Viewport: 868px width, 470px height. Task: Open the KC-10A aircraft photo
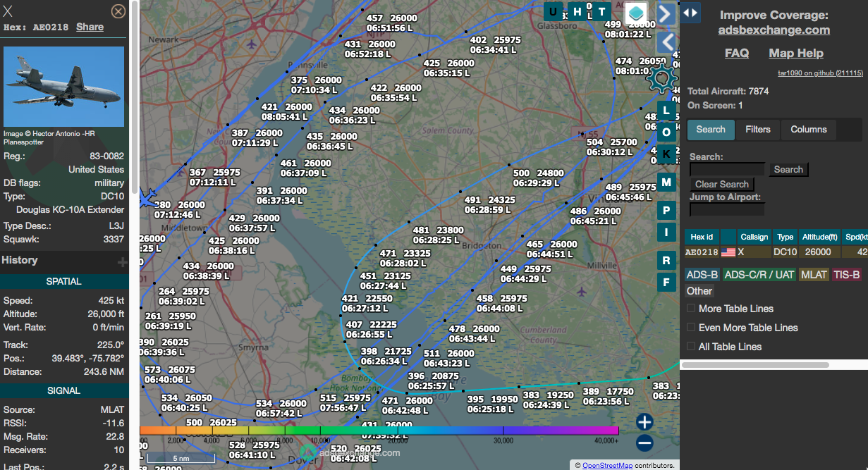click(x=63, y=87)
